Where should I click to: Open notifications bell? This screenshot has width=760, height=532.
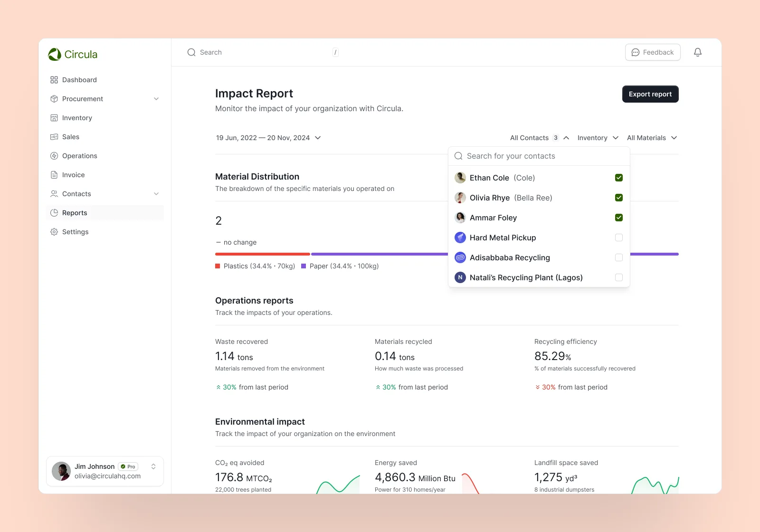coord(698,52)
